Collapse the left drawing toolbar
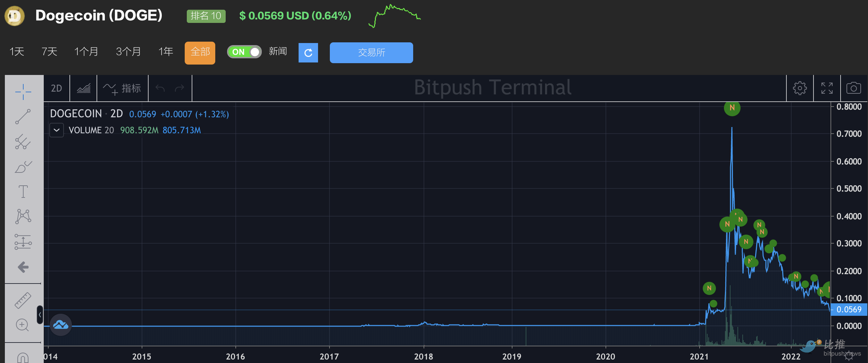868x363 pixels. tap(40, 315)
